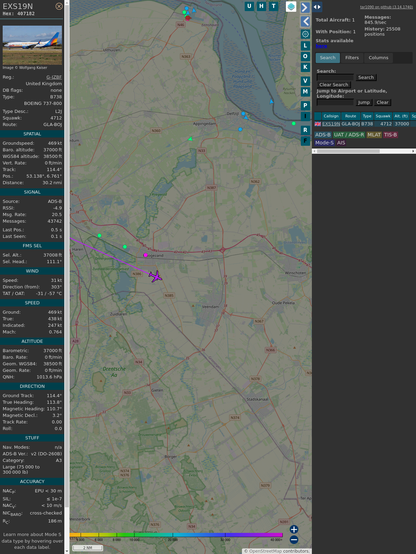The width and height of the screenshot is (416, 554).
Task: Open the map layer switcher icon
Action: pos(291,6)
